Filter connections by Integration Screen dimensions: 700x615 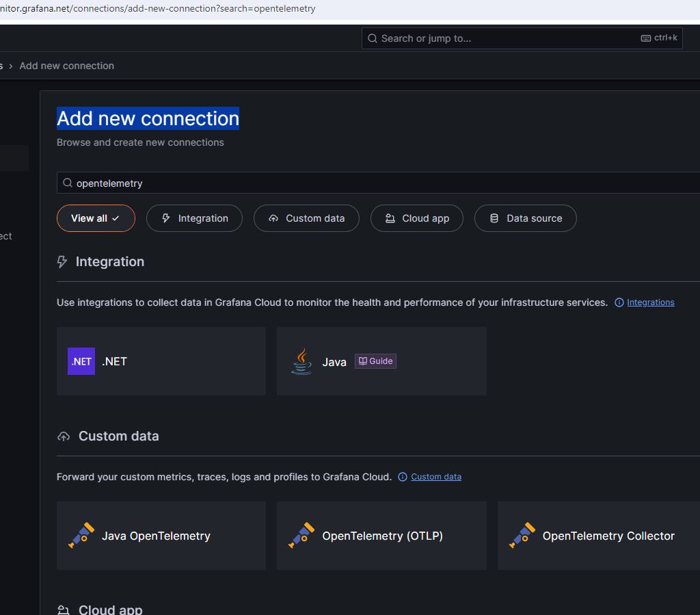(194, 218)
